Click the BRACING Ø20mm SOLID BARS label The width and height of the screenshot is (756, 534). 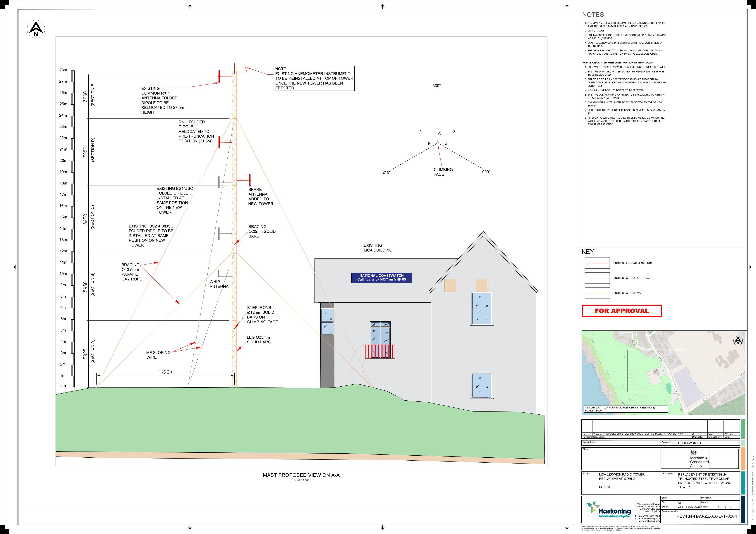pos(262,231)
